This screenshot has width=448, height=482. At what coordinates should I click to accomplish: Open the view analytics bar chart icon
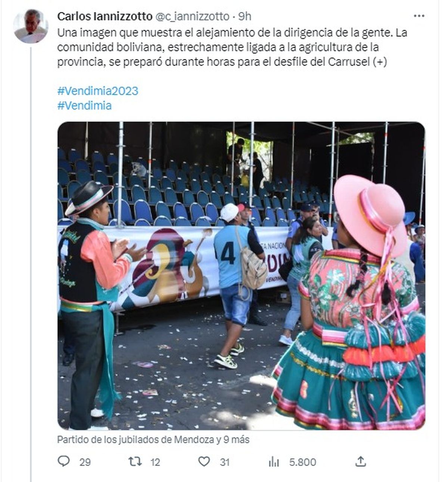274,462
